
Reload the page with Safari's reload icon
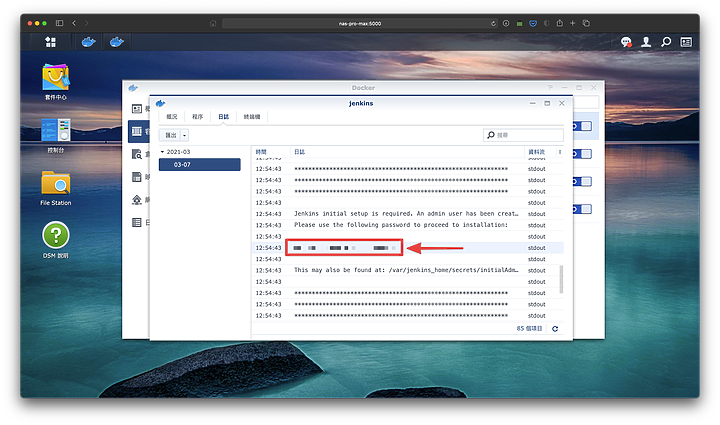[493, 23]
